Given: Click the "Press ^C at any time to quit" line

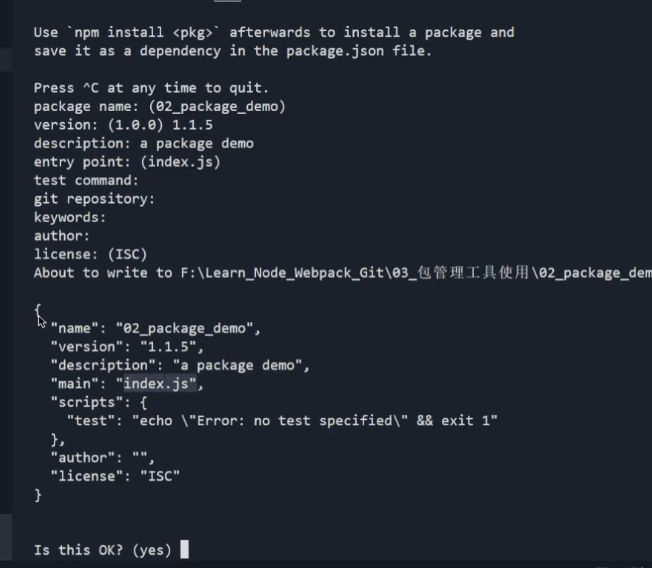Looking at the screenshot, I should 149,88.
